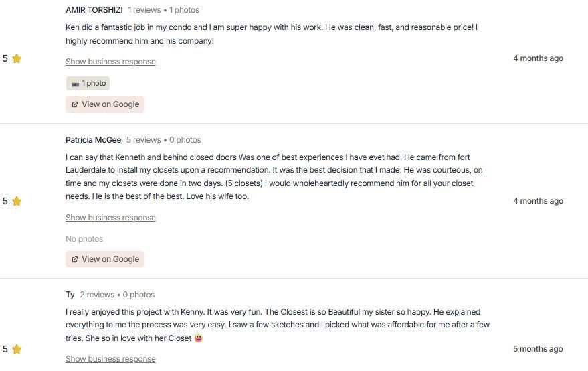Click the star rating beside Patricia McGee's review

tap(17, 201)
